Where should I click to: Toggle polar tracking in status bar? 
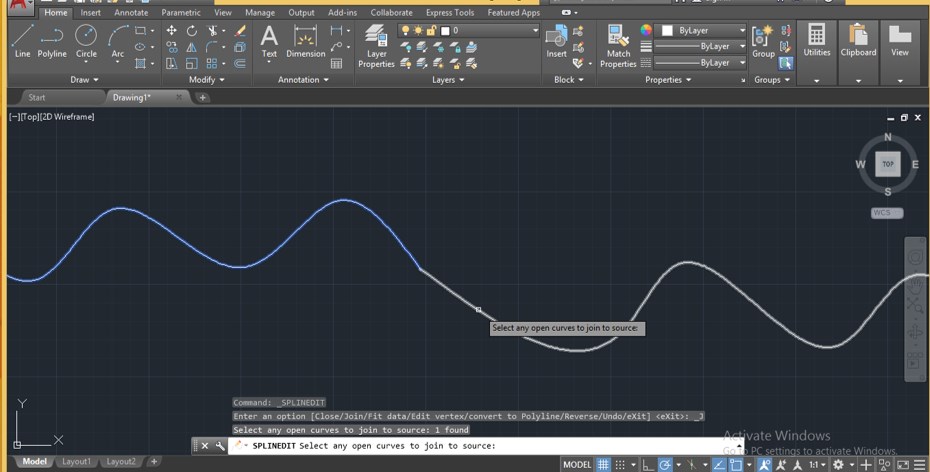tap(666, 464)
